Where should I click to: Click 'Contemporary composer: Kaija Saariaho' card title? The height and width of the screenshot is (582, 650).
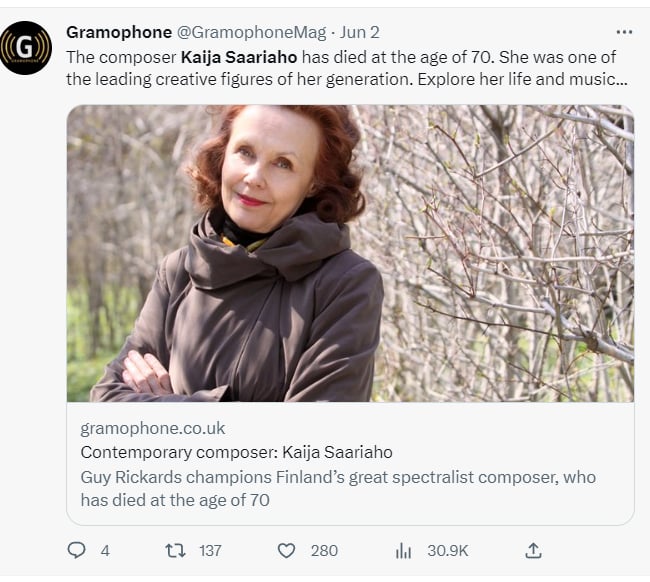[x=236, y=452]
